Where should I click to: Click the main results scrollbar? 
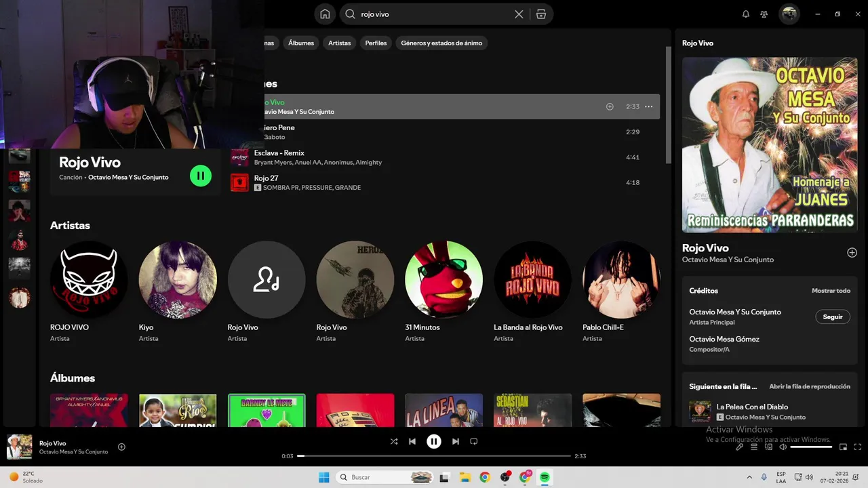668,105
